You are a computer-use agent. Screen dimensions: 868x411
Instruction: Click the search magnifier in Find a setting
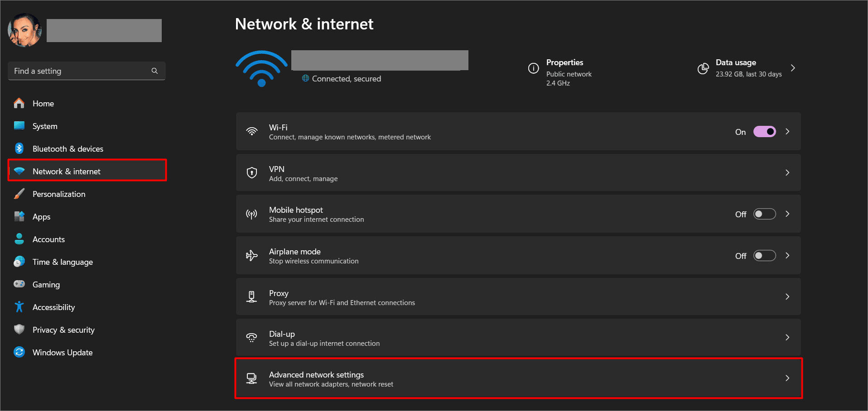coord(154,71)
